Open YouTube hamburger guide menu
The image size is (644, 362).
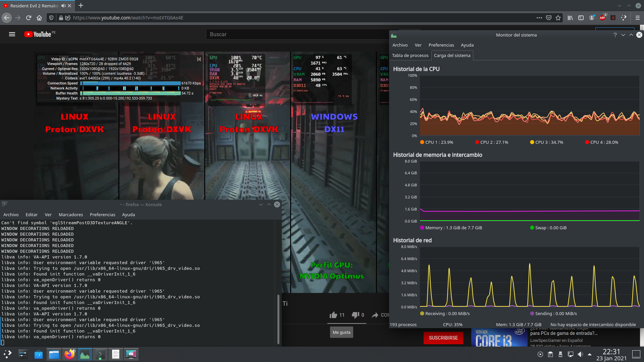coord(12,34)
